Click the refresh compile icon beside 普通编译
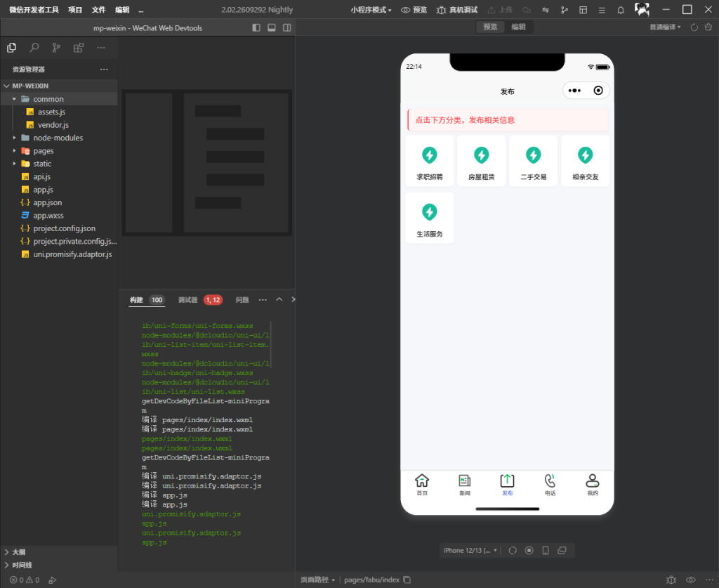Viewport: 719px width, 588px height. coord(694,27)
